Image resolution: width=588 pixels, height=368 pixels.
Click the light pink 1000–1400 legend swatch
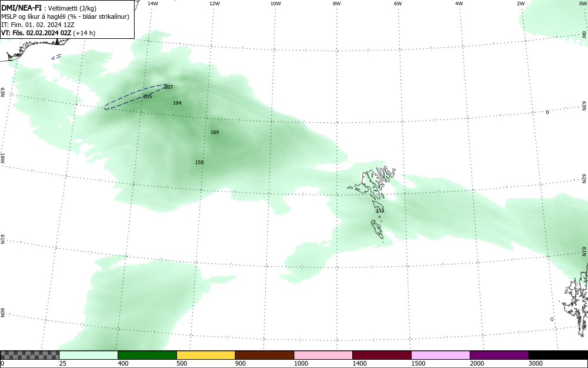click(x=323, y=355)
